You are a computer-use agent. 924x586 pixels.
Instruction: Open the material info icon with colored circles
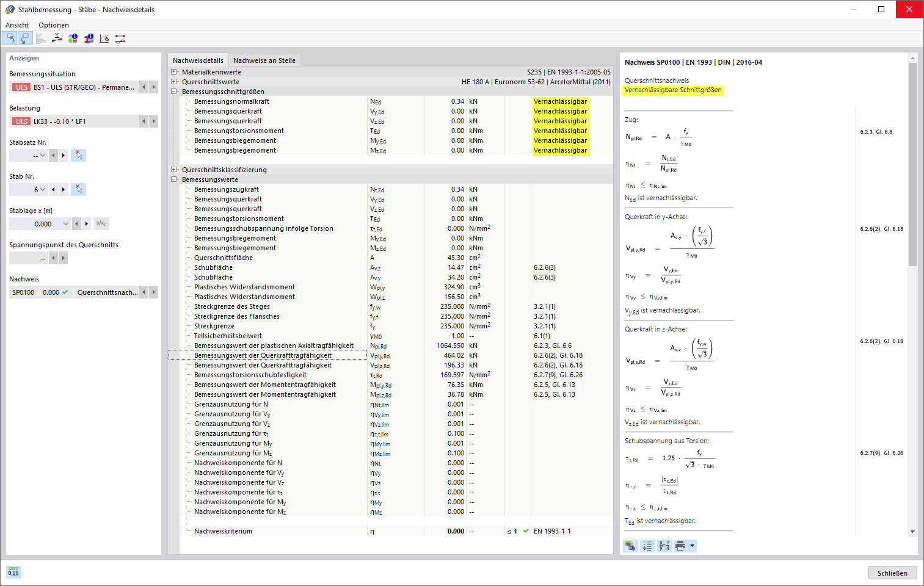73,38
